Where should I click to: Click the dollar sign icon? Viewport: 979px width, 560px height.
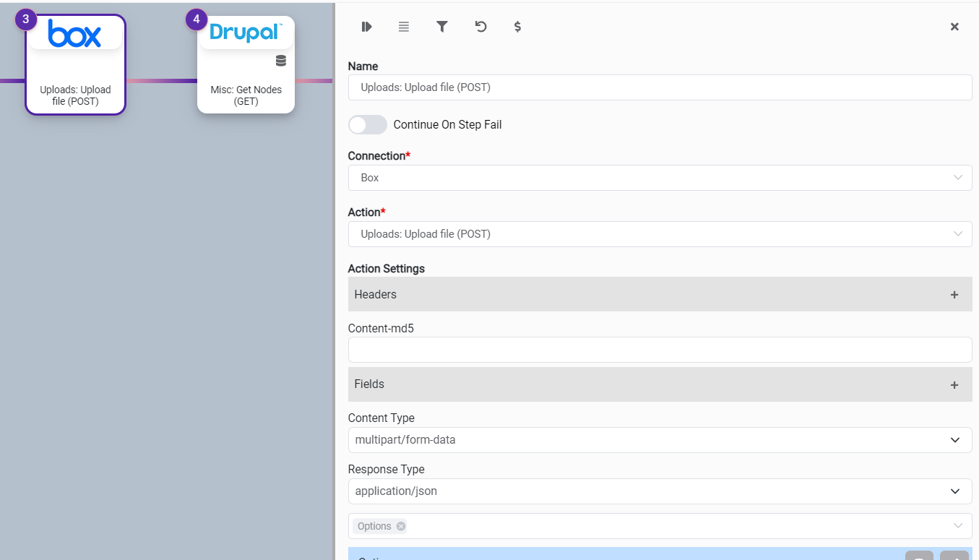tap(517, 27)
